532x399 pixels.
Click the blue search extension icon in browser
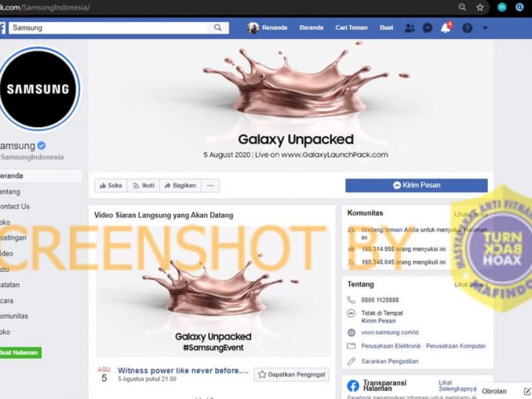[x=519, y=7]
